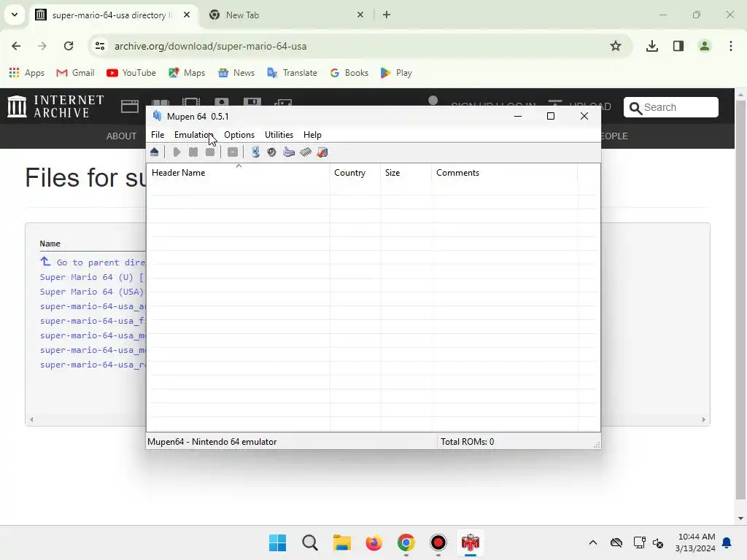This screenshot has width=747, height=560.
Task: Open video plugin settings icon
Action: (255, 152)
